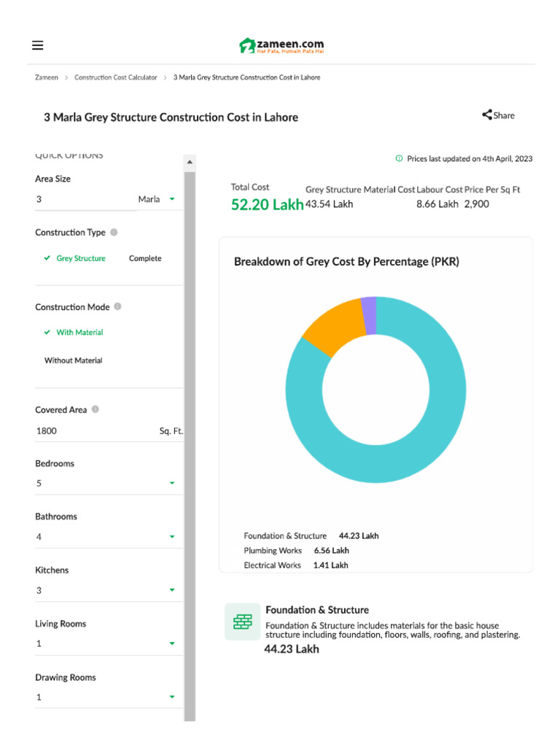This screenshot has height=747, width=560.
Task: Expand the Kitchens dropdown
Action: point(172,590)
